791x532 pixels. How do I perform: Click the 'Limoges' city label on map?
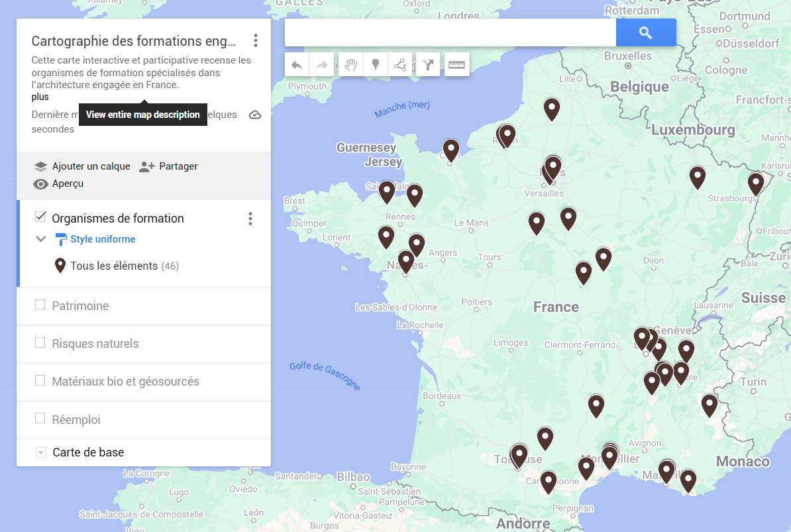pos(511,343)
